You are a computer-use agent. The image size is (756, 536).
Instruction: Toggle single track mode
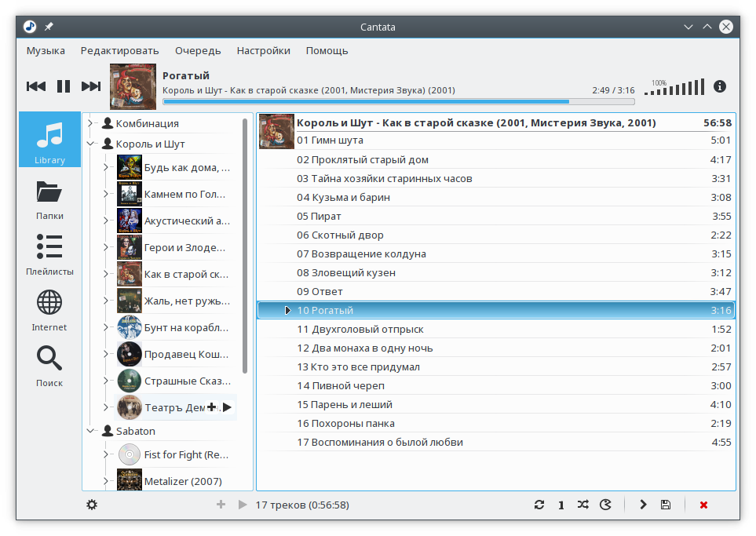coord(561,505)
